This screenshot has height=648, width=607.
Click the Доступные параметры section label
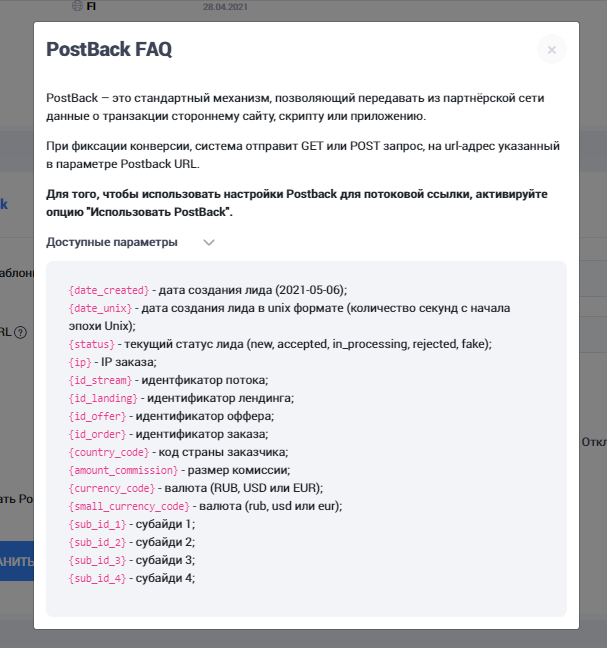pos(112,242)
